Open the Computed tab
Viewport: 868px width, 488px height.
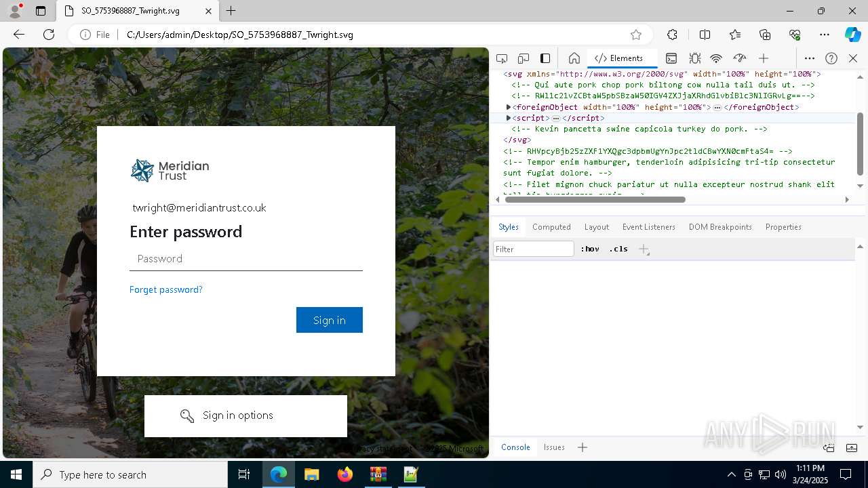tap(551, 227)
